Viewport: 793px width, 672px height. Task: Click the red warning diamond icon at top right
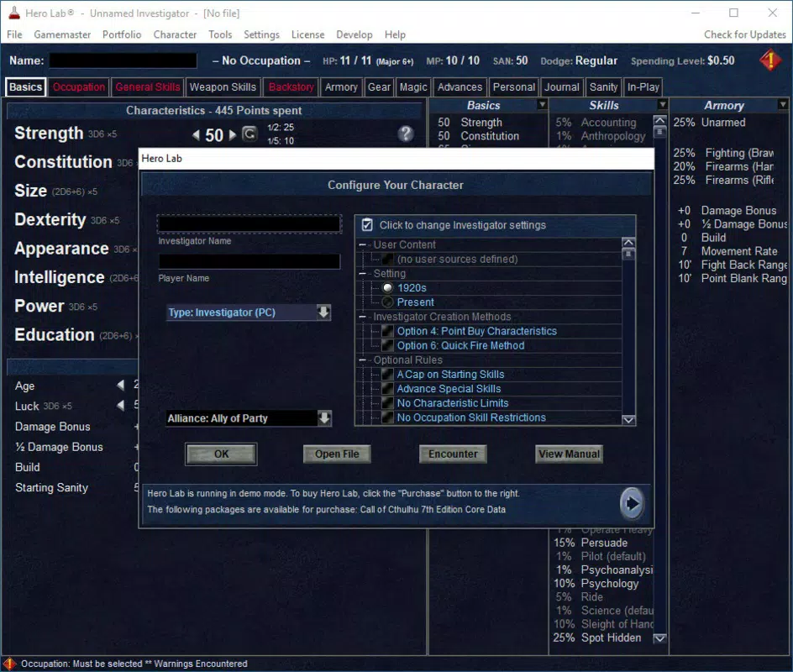[x=769, y=60]
